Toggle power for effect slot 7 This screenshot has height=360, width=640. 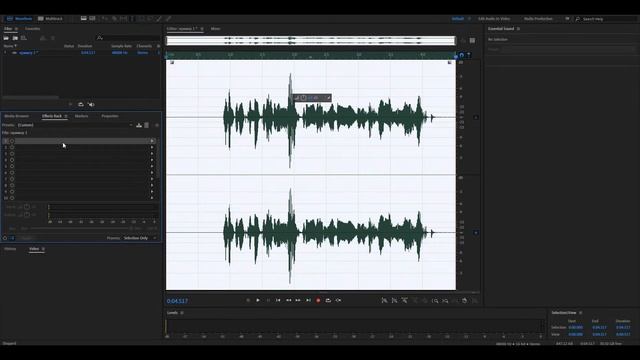[x=12, y=179]
